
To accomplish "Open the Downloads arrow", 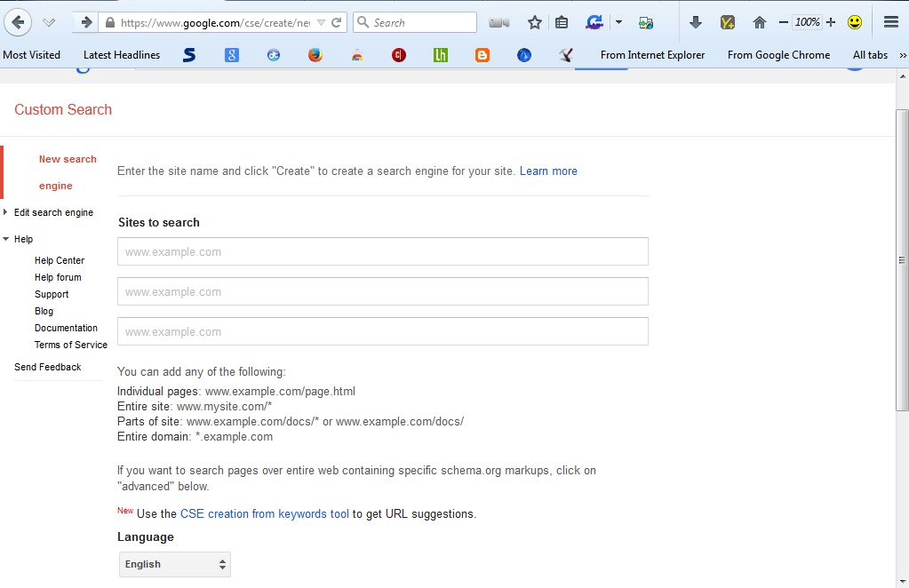I will click(696, 22).
